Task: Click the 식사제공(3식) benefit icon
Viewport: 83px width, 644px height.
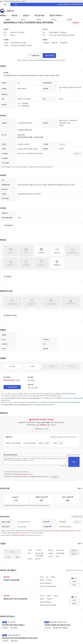Action: click(57, 263)
